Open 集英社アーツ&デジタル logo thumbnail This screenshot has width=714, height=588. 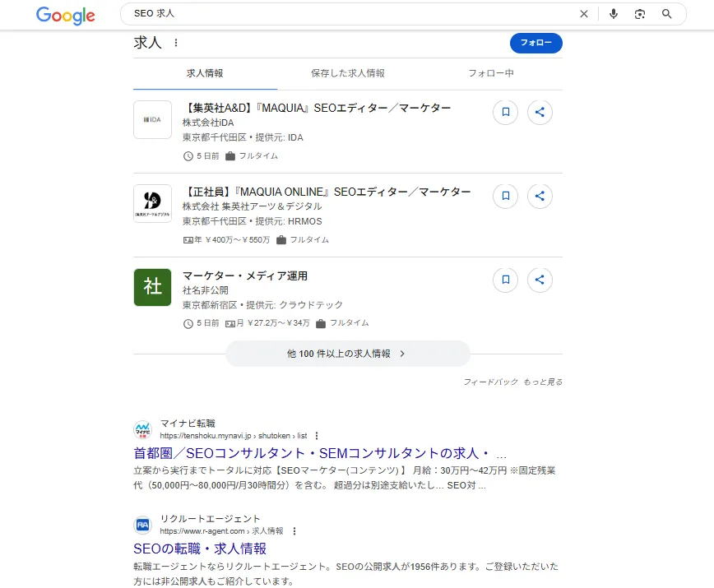tap(152, 203)
